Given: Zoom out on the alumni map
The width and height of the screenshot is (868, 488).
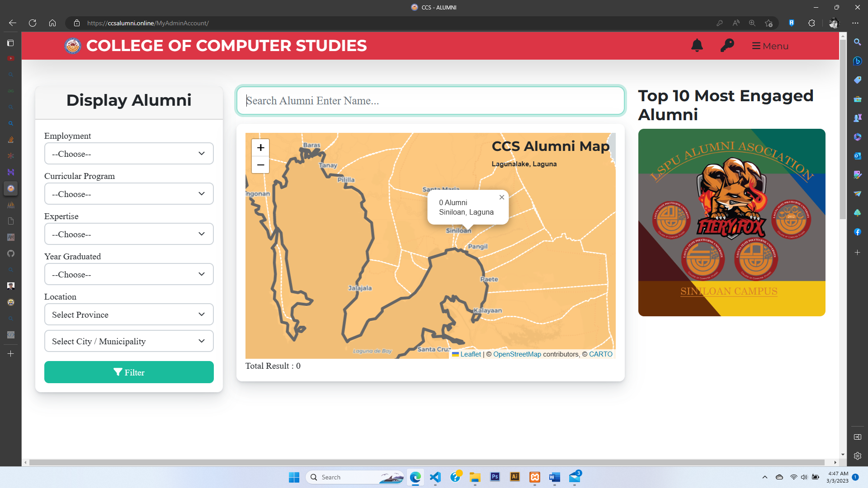Looking at the screenshot, I should pyautogui.click(x=260, y=165).
